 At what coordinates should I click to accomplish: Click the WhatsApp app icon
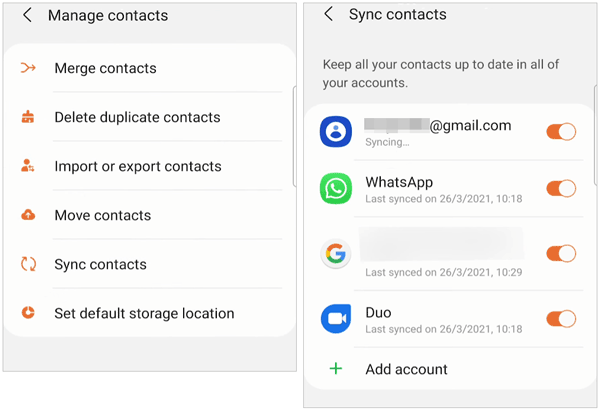point(336,188)
